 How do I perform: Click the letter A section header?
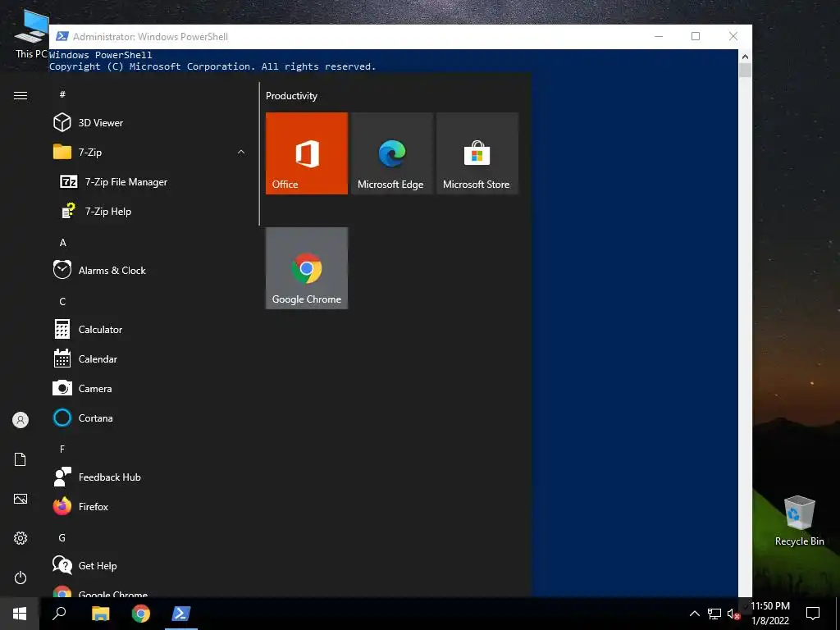pyautogui.click(x=62, y=243)
